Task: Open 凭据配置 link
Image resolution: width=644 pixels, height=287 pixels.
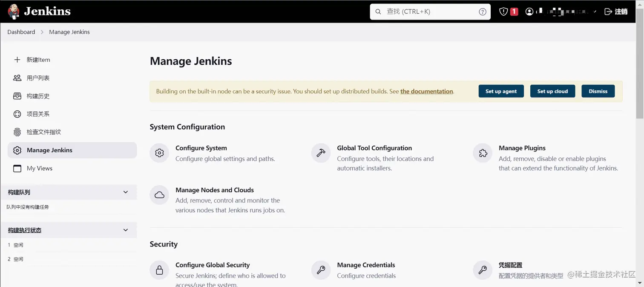Action: pos(510,265)
